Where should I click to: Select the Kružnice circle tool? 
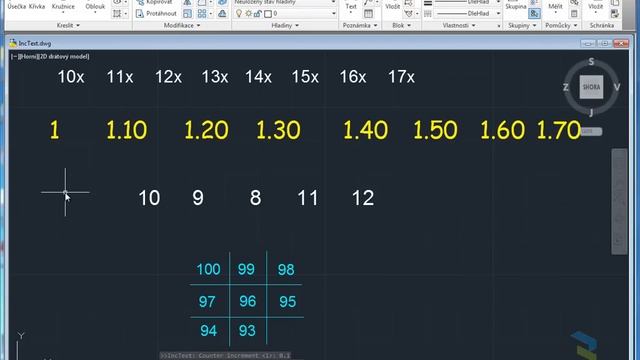point(63,7)
